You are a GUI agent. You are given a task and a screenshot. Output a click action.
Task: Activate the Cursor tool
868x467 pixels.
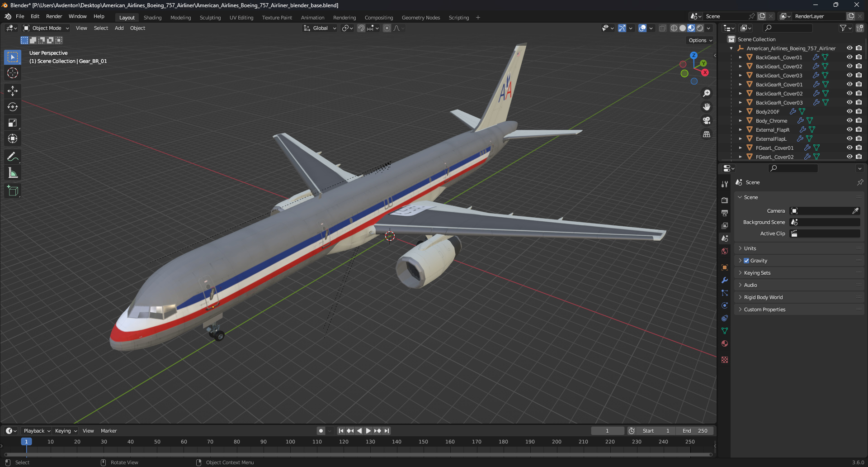coord(13,73)
